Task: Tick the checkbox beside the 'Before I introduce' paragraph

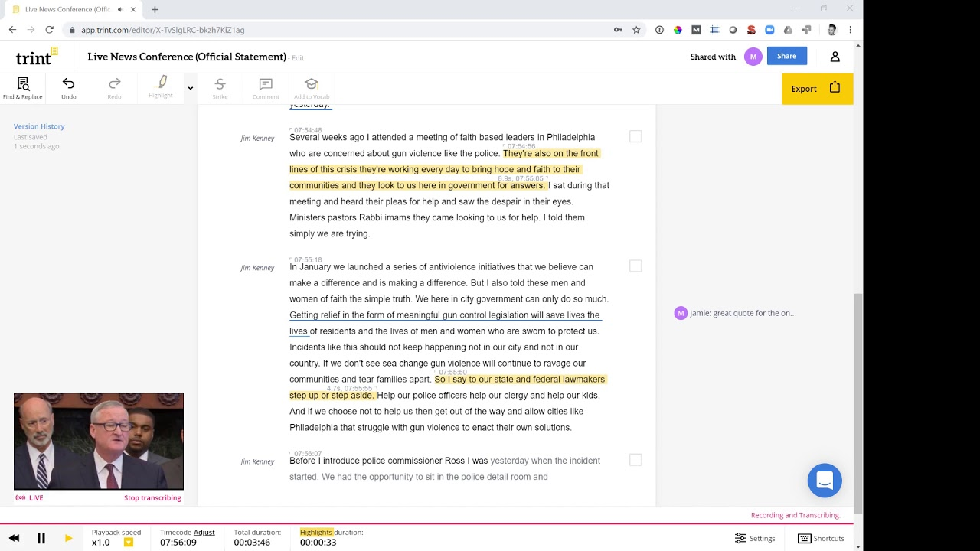Action: (635, 460)
